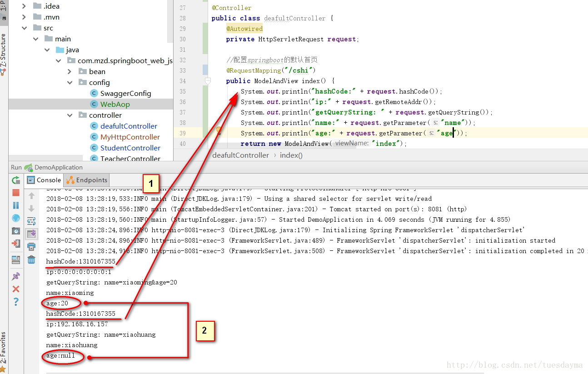588x374 pixels.
Task: Open MyHttpController in the project tree
Action: click(x=130, y=137)
